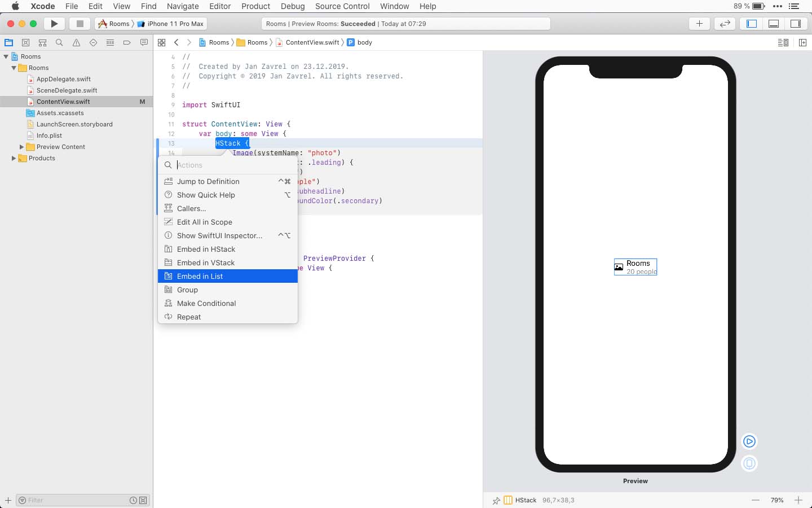812x508 pixels.
Task: Show the debug area with its toolbar toggle
Action: tap(774, 23)
